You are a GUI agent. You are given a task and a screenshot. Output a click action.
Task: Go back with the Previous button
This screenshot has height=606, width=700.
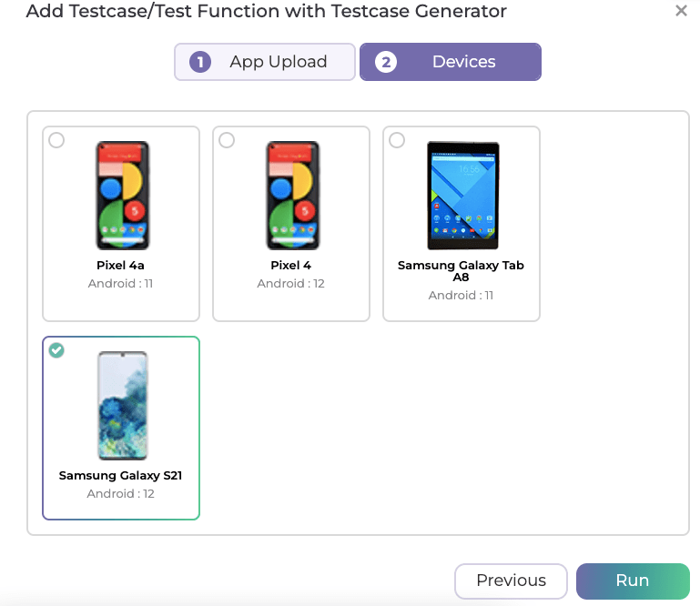511,581
